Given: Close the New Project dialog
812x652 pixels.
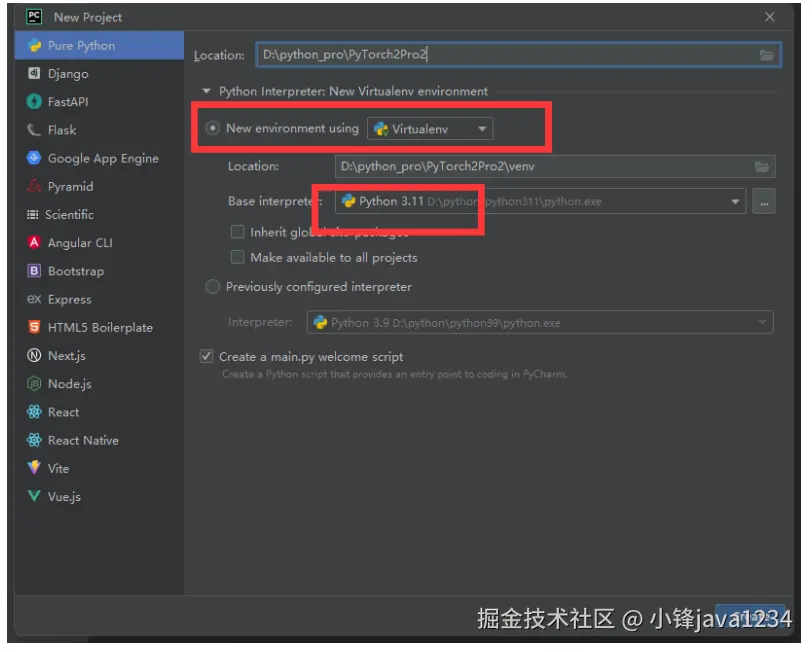Looking at the screenshot, I should pyautogui.click(x=770, y=17).
